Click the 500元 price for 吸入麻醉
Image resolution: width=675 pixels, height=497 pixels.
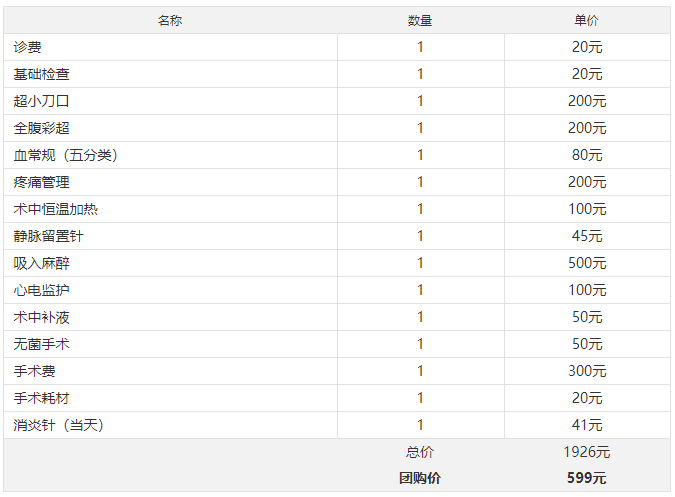587,263
